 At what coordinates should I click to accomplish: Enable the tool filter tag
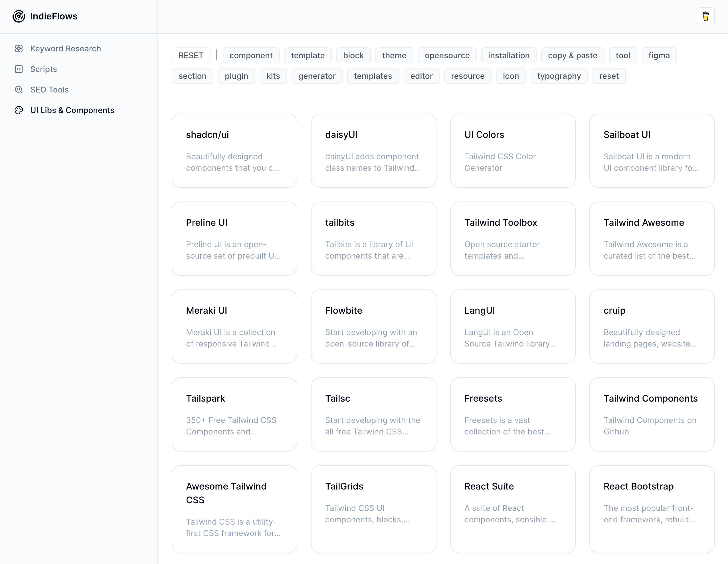pos(623,55)
